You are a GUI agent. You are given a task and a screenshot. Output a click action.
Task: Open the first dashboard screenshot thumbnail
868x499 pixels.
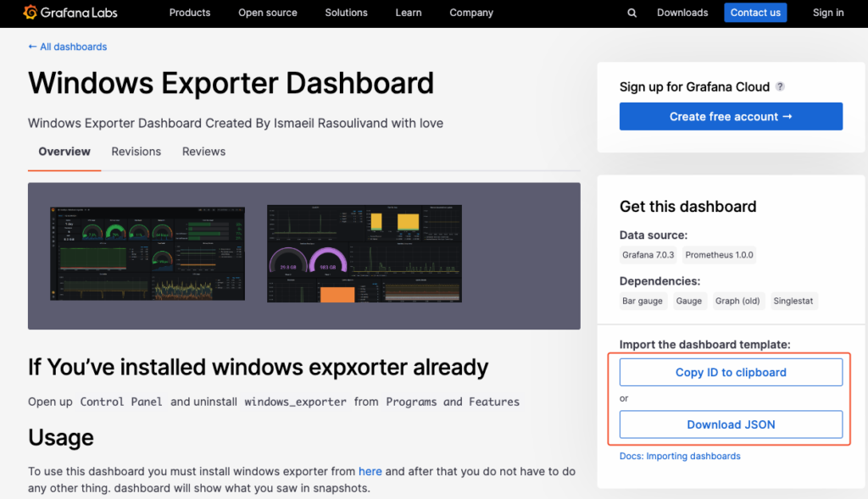[x=147, y=254]
